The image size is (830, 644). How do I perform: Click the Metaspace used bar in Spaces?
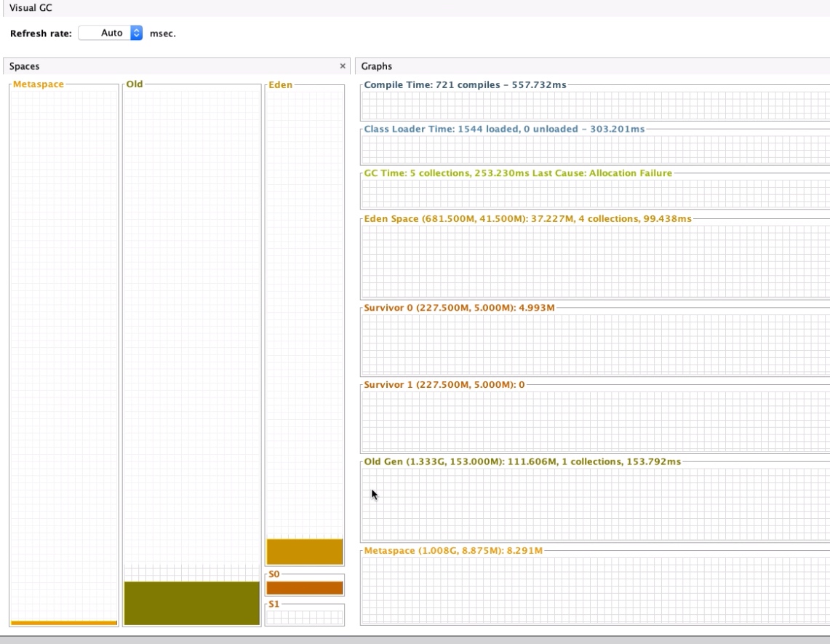64,623
